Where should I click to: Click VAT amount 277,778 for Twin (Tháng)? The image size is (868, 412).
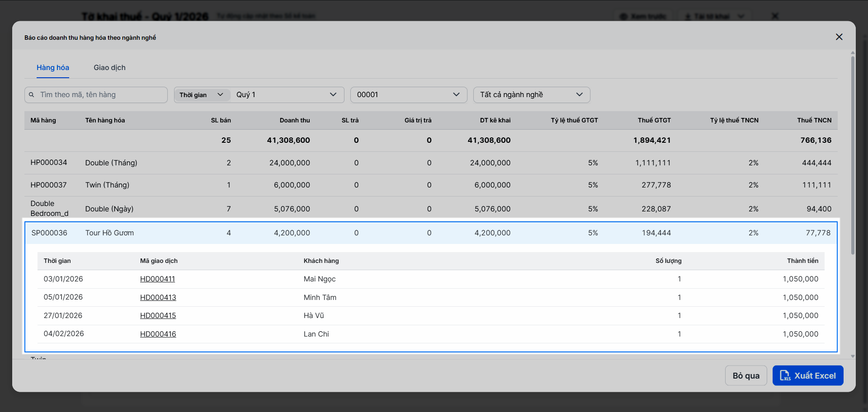pos(656,185)
